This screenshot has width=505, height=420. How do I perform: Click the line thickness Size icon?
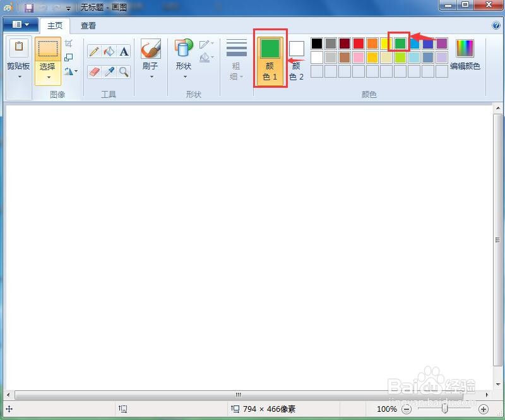[236, 47]
